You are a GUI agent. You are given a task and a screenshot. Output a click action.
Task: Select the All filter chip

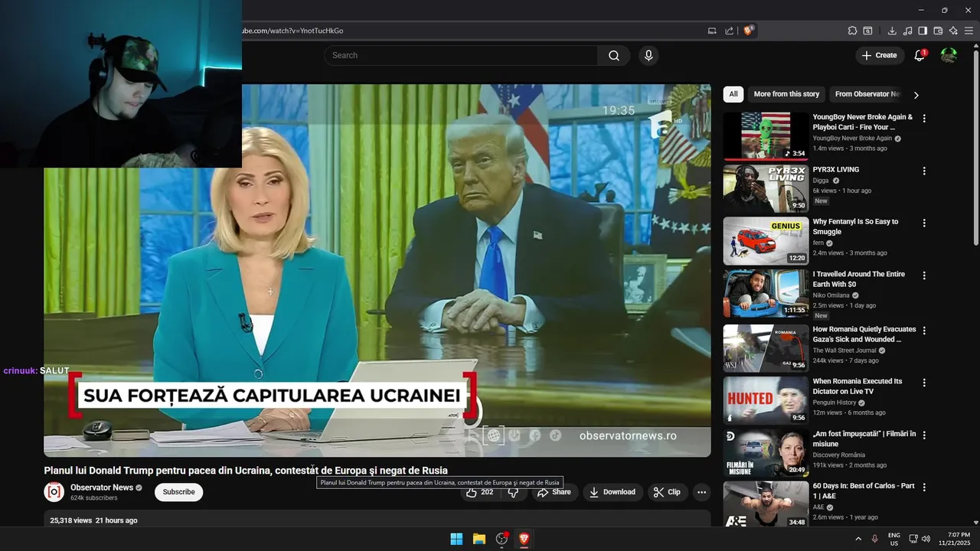tap(733, 94)
